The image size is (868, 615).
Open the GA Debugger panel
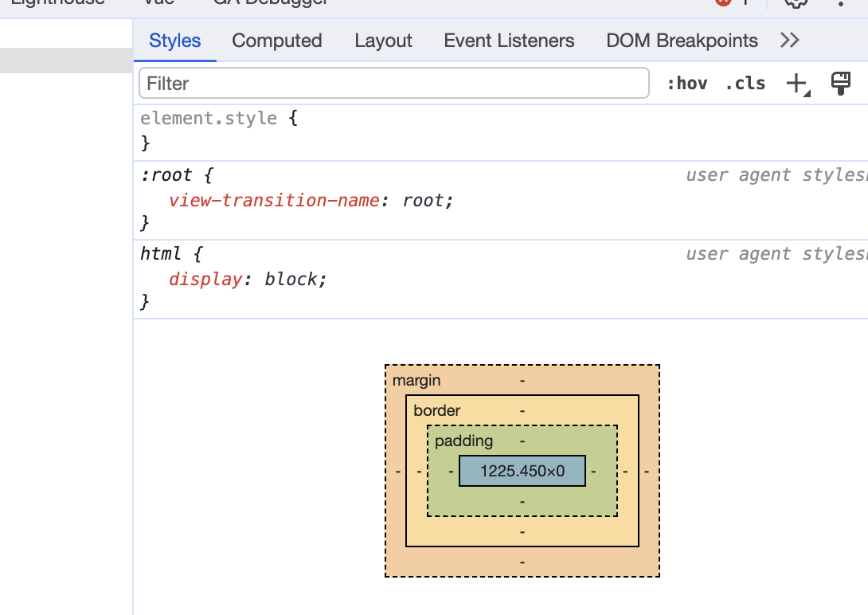[268, 2]
